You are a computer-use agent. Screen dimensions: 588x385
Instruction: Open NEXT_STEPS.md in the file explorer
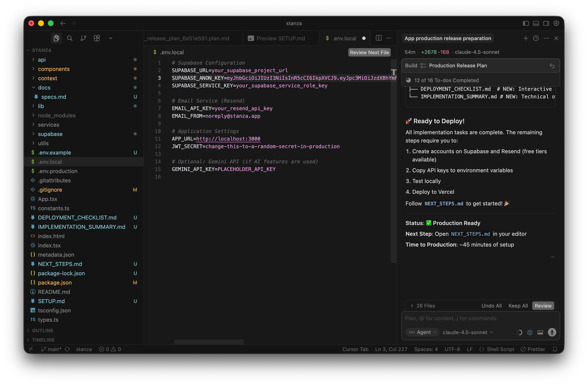click(x=60, y=264)
